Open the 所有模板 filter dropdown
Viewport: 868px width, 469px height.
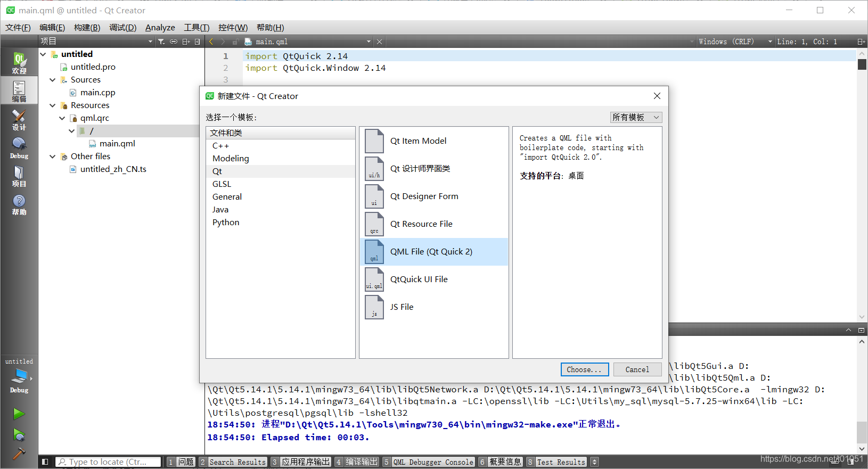point(636,117)
